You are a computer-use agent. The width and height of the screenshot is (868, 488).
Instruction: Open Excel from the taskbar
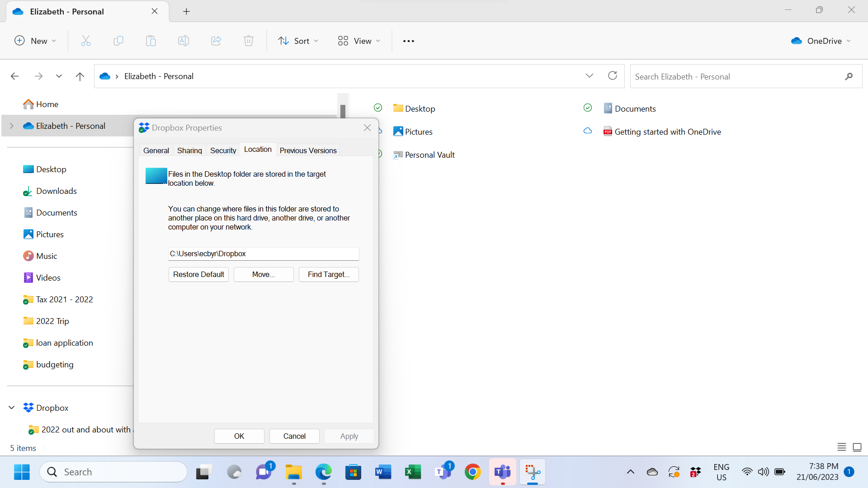(x=413, y=472)
